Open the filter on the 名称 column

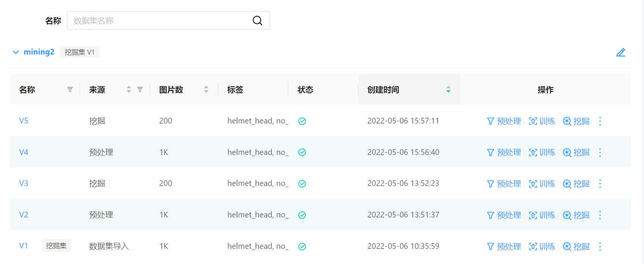pyautogui.click(x=70, y=89)
